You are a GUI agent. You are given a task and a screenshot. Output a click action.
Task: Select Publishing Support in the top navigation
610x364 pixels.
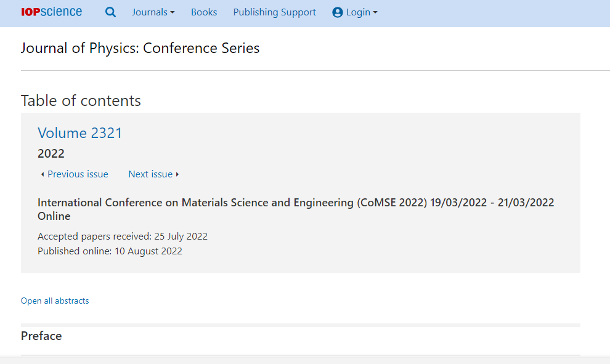[x=275, y=12]
